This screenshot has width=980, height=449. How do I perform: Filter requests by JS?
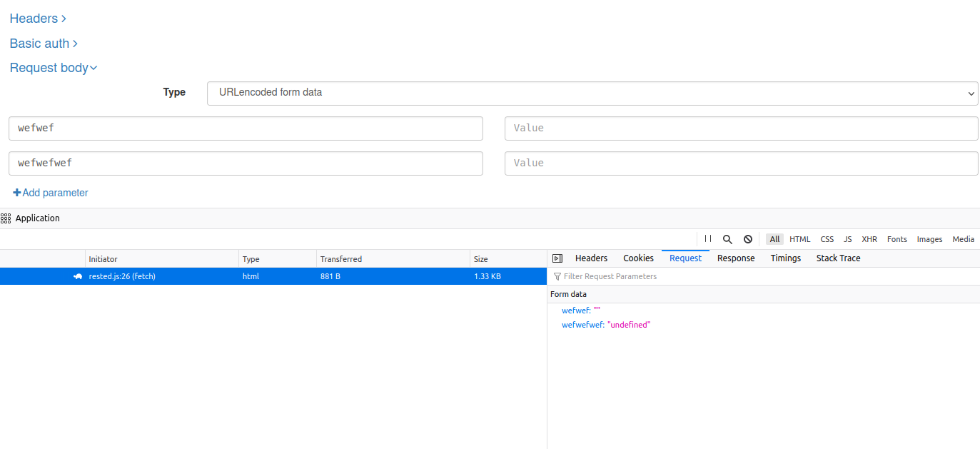coord(848,239)
